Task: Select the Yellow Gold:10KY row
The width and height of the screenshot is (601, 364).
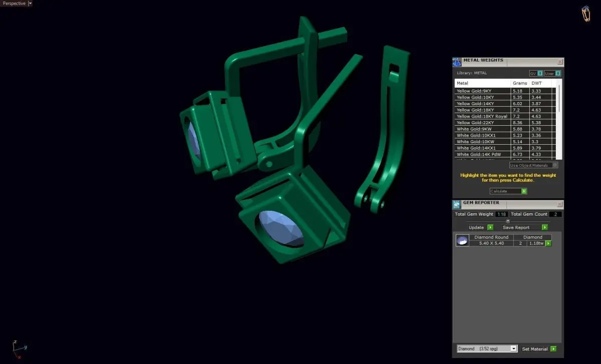Action: tap(505, 97)
